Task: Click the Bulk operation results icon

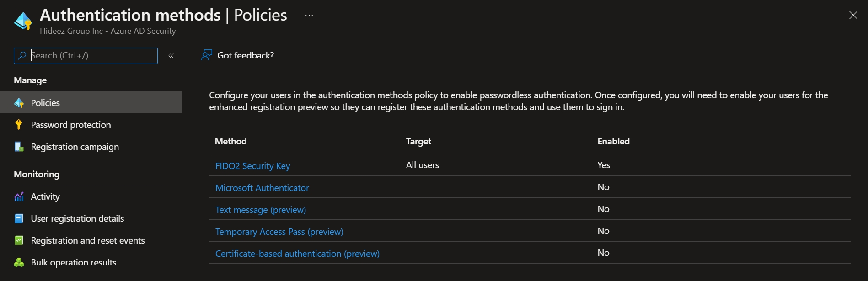Action: point(19,262)
